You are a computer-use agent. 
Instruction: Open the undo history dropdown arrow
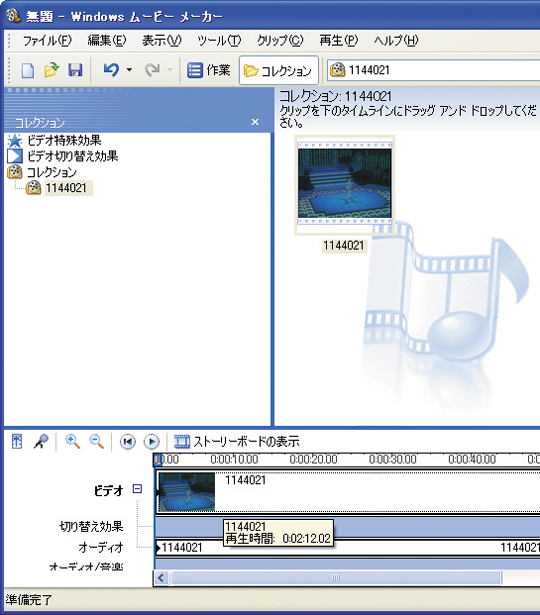pos(129,70)
